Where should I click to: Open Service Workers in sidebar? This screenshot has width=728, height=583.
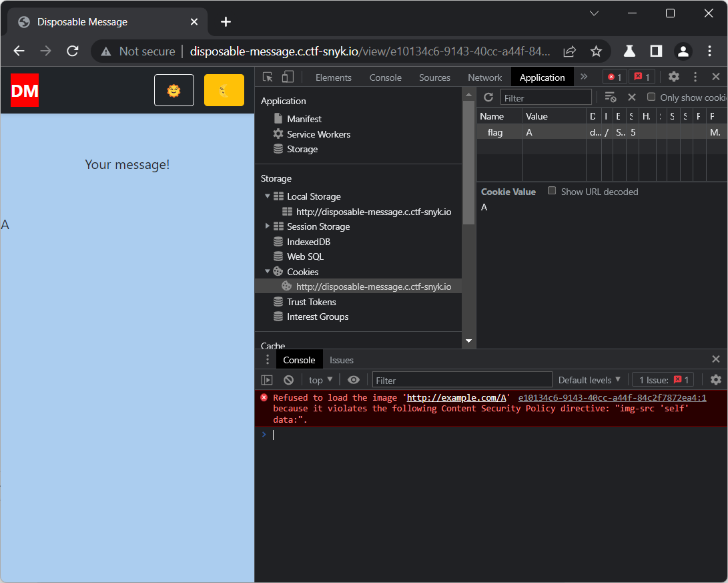click(318, 134)
